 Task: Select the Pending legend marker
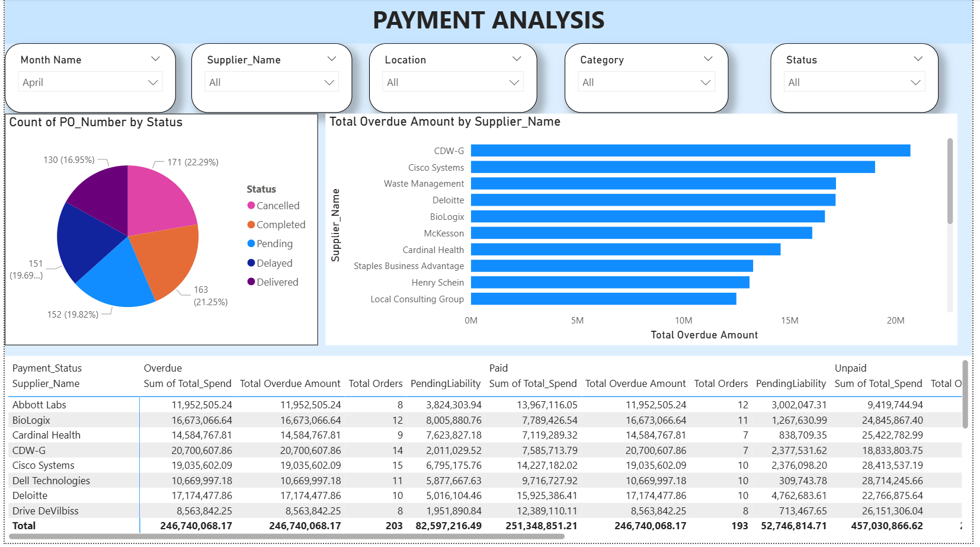point(251,244)
